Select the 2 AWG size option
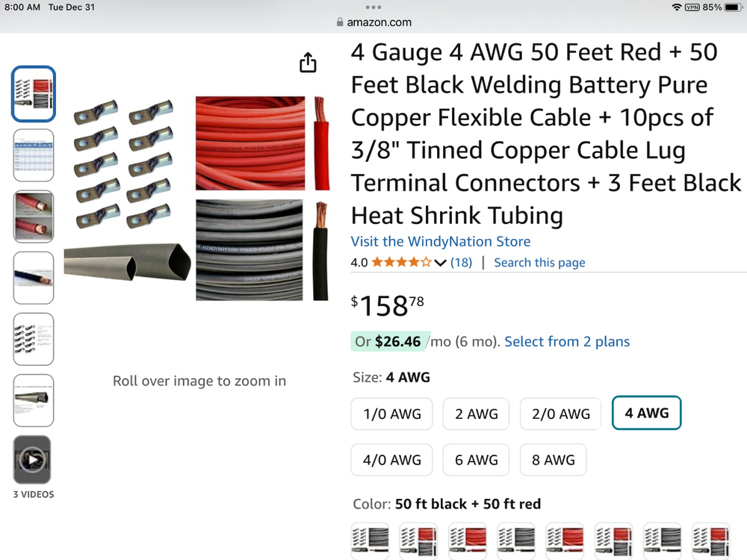Image resolution: width=747 pixels, height=560 pixels. pyautogui.click(x=476, y=414)
